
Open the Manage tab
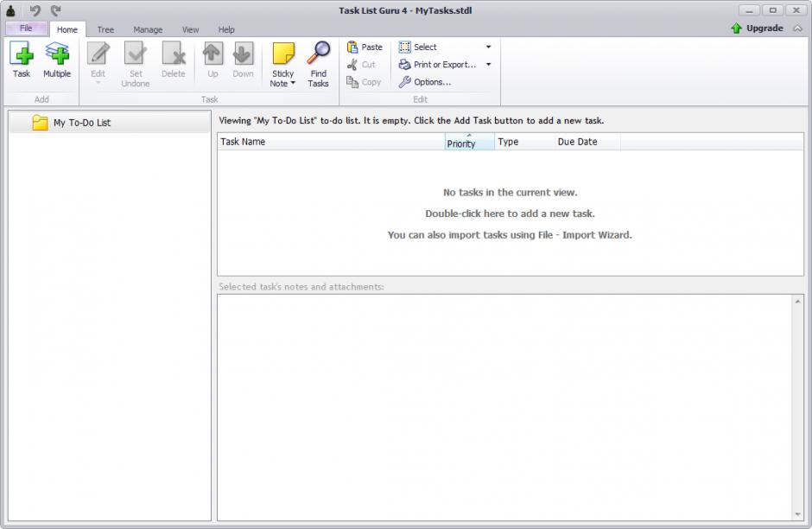point(148,29)
